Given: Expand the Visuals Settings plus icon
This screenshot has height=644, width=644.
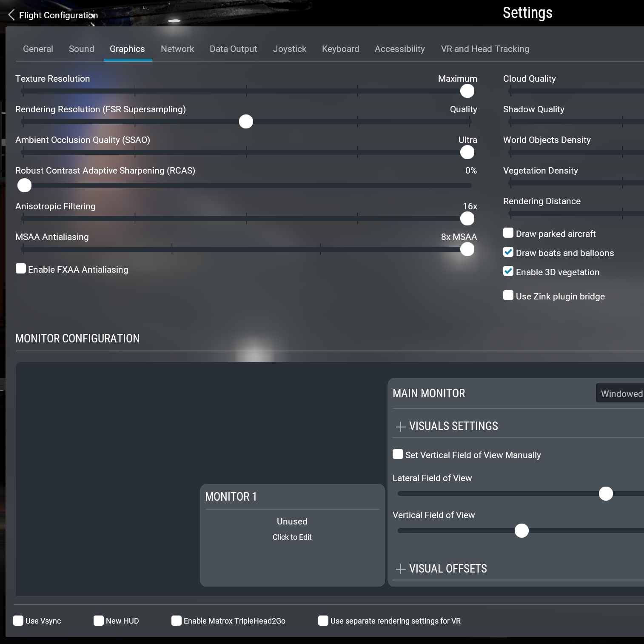Looking at the screenshot, I should click(400, 427).
